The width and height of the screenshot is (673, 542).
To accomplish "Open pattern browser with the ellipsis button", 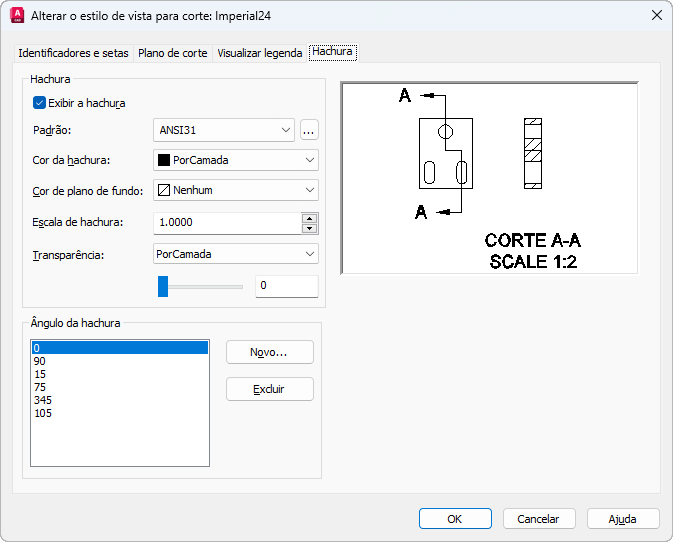I will point(309,130).
